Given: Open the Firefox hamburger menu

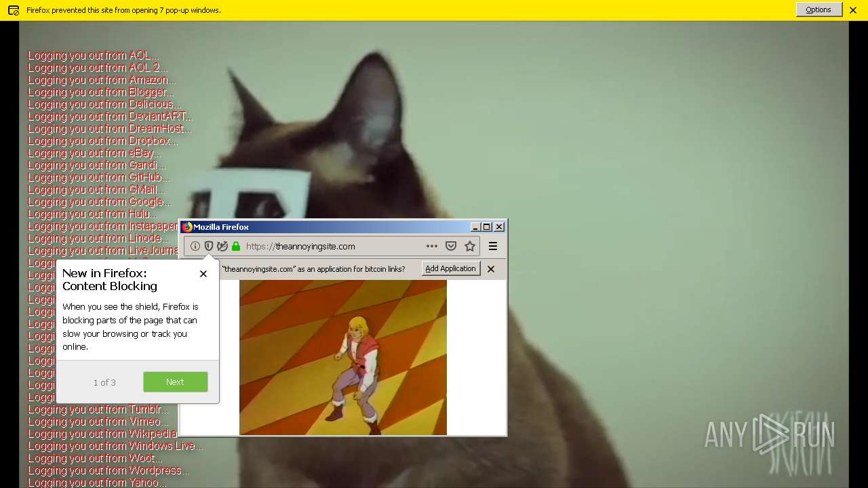Looking at the screenshot, I should (493, 246).
